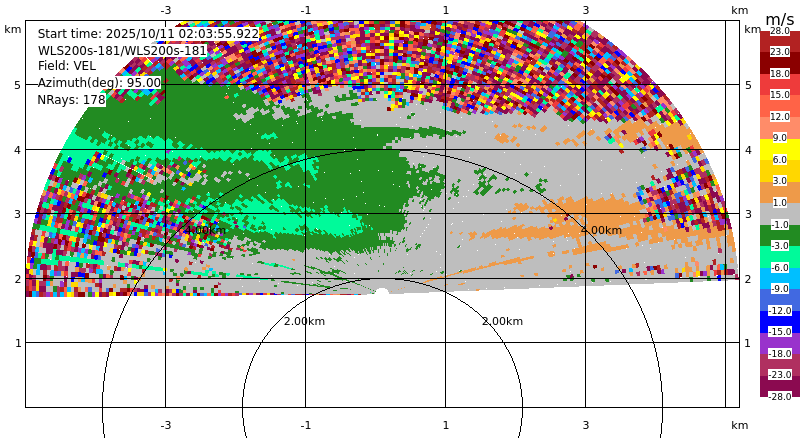Viewport: 800px width, 438px height.
Task: Click the NRays: 178 label
Action: tap(71, 100)
